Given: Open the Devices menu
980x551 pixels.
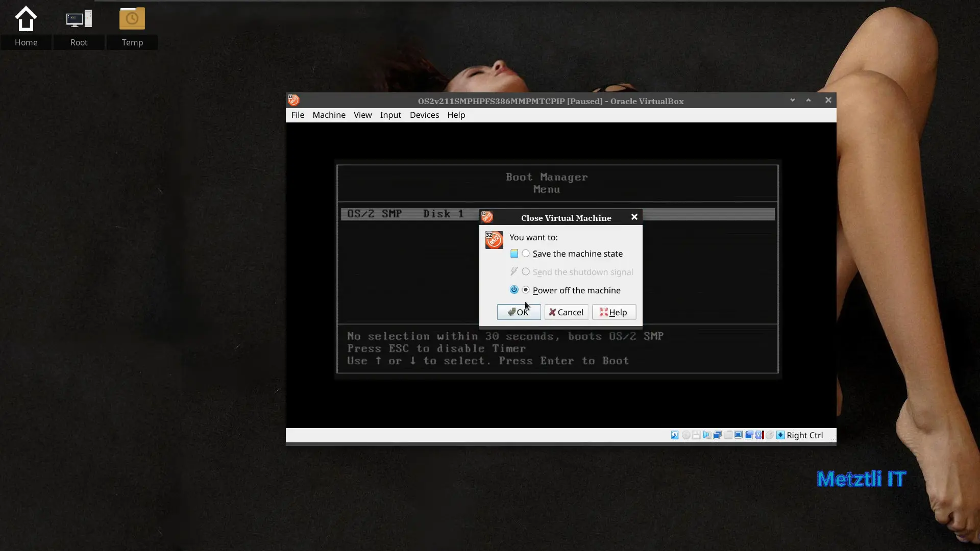Looking at the screenshot, I should [x=424, y=115].
